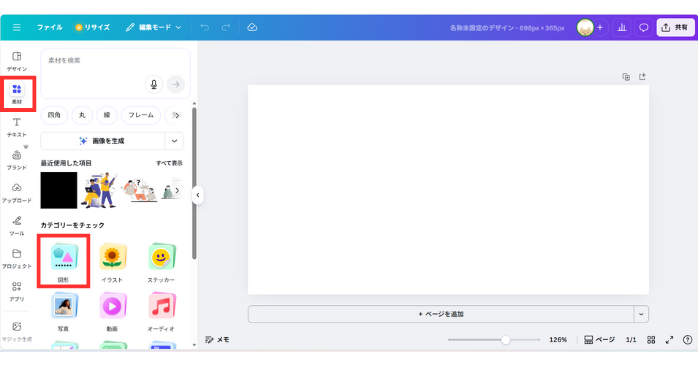
Task: Select the black square recent item
Action: point(59,191)
